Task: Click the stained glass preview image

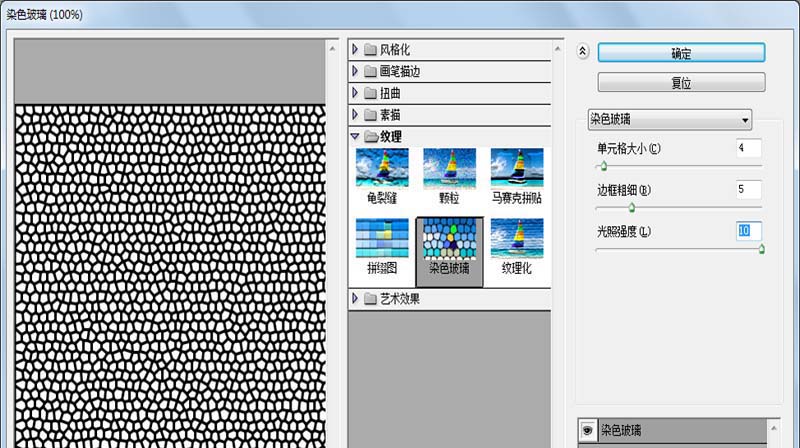Action: pos(170,276)
